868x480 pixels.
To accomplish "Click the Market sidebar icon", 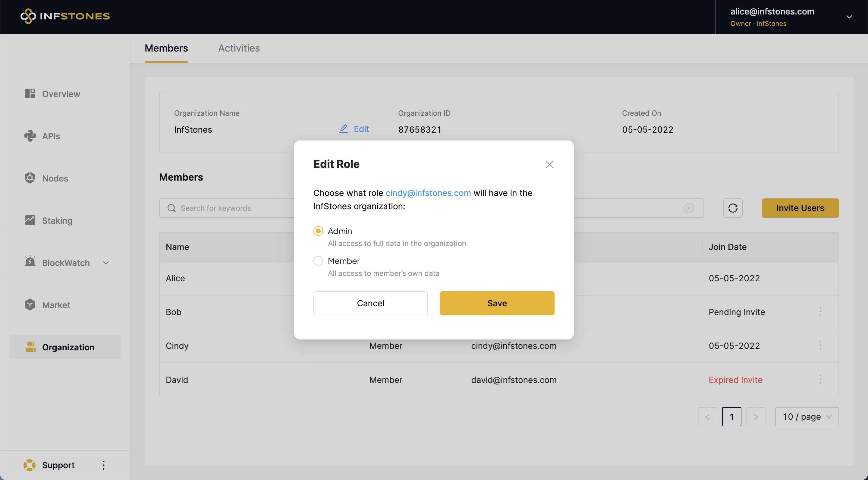I will pos(30,305).
